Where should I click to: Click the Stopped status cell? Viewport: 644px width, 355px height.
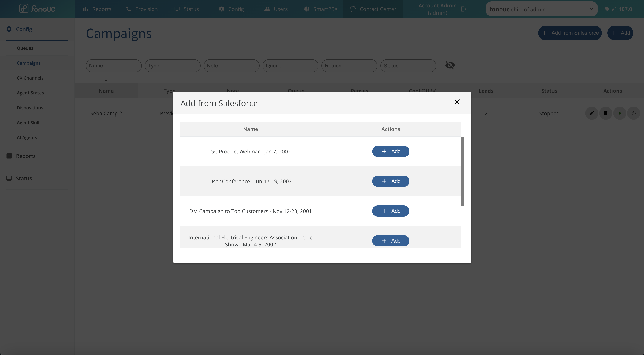pos(549,113)
